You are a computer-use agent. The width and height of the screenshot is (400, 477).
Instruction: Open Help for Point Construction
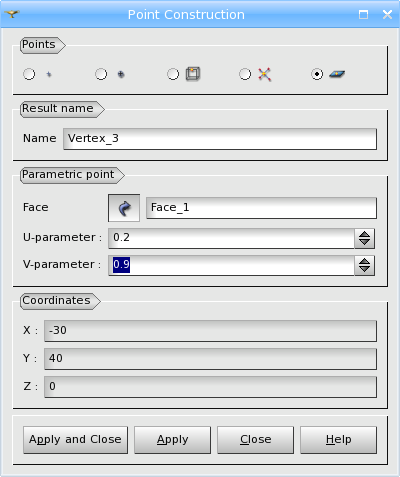339,440
